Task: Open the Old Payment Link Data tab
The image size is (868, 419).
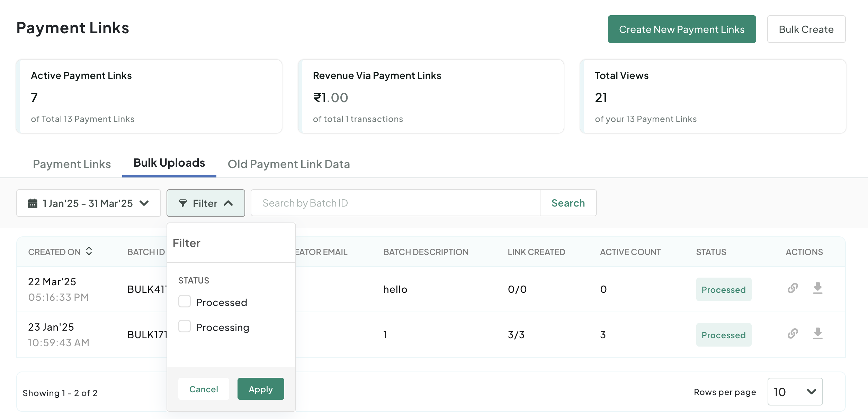Action: pyautogui.click(x=288, y=164)
